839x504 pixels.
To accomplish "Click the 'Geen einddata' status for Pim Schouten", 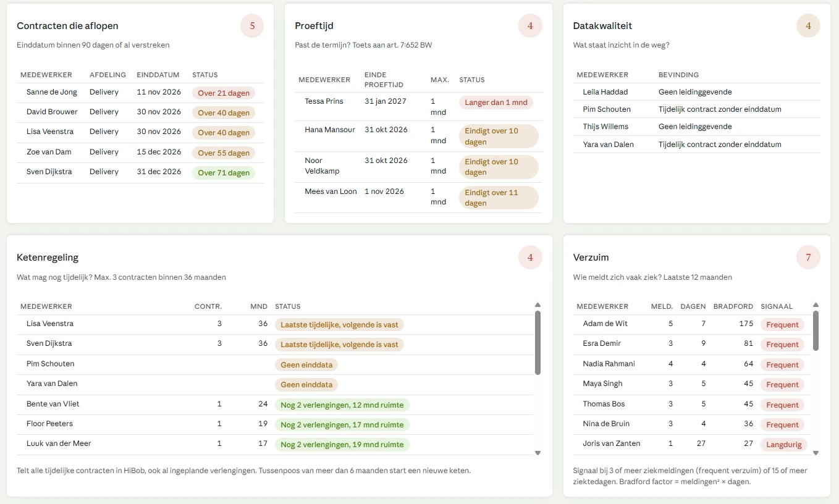I will click(306, 365).
